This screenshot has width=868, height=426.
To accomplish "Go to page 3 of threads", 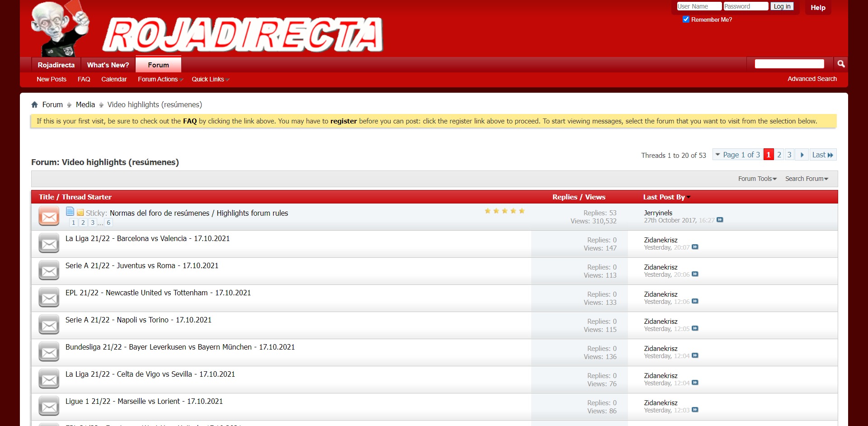I will click(789, 155).
